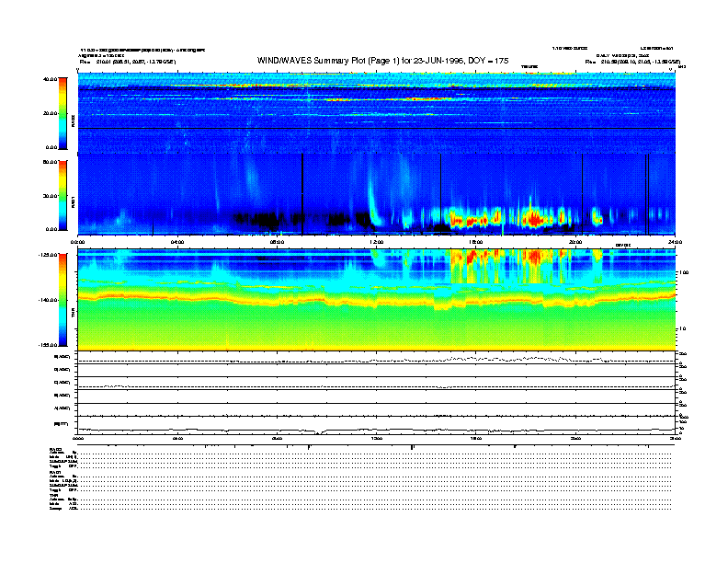Click the 16:00 tick label under RAD1 spectrogram
Image resolution: width=728 pixels, height=563 pixels.
pos(476,242)
